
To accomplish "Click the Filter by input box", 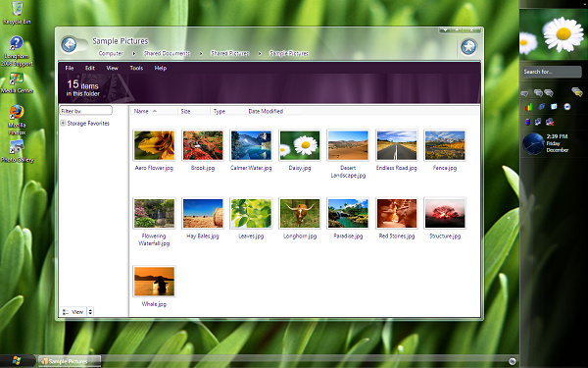I will click(86, 111).
